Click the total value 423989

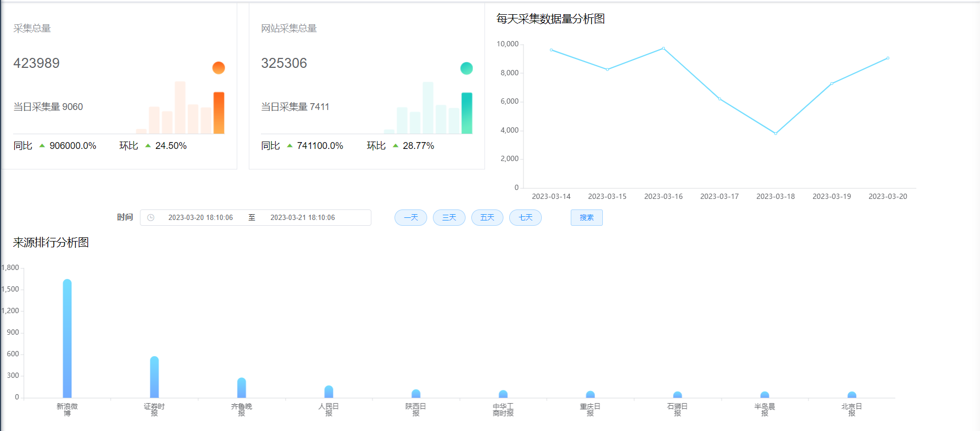click(36, 63)
